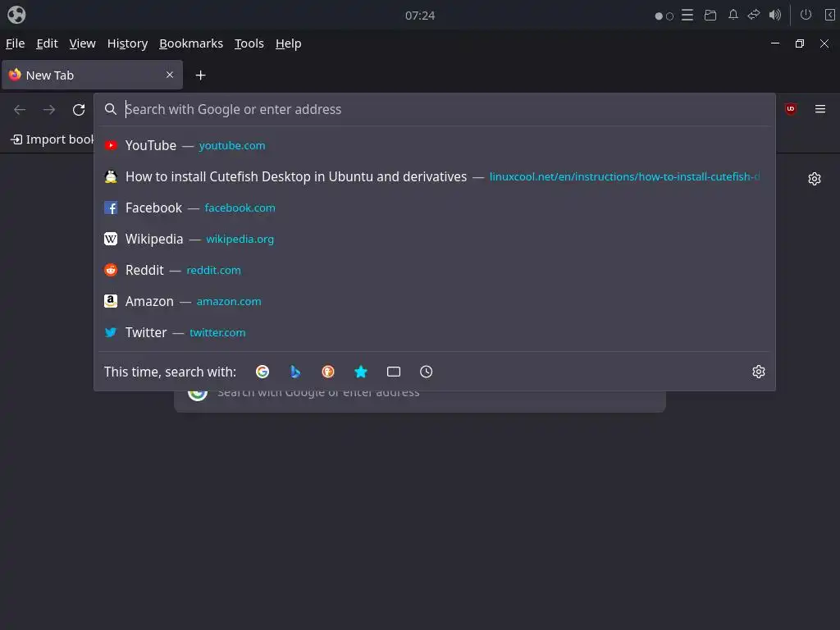Open the Firefox hamburger application menu

(x=820, y=109)
